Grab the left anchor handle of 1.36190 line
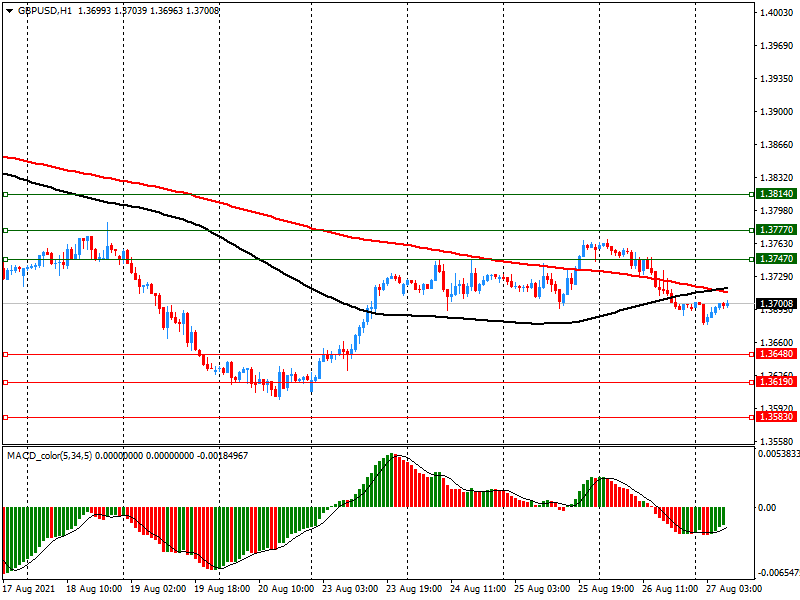The image size is (800, 600). click(x=6, y=383)
